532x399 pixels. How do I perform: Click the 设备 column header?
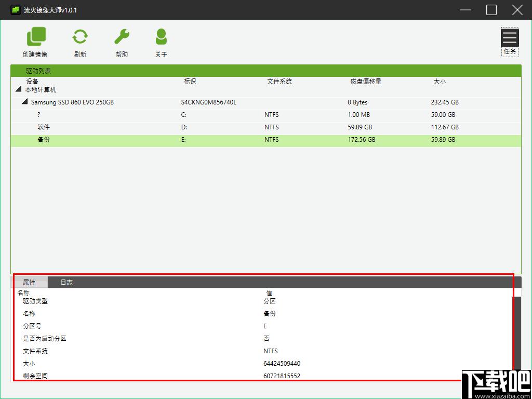coord(32,82)
